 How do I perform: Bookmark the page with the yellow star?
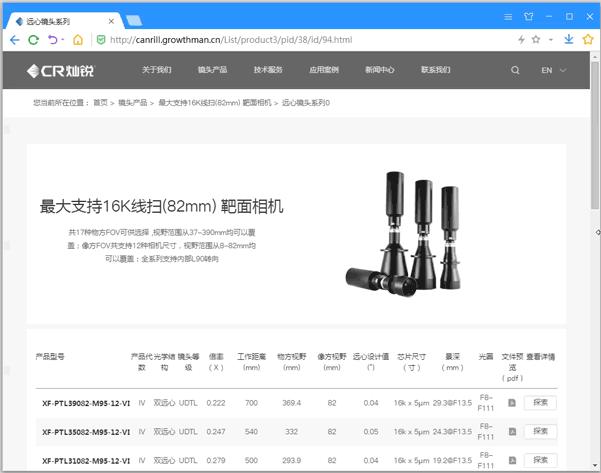click(588, 39)
